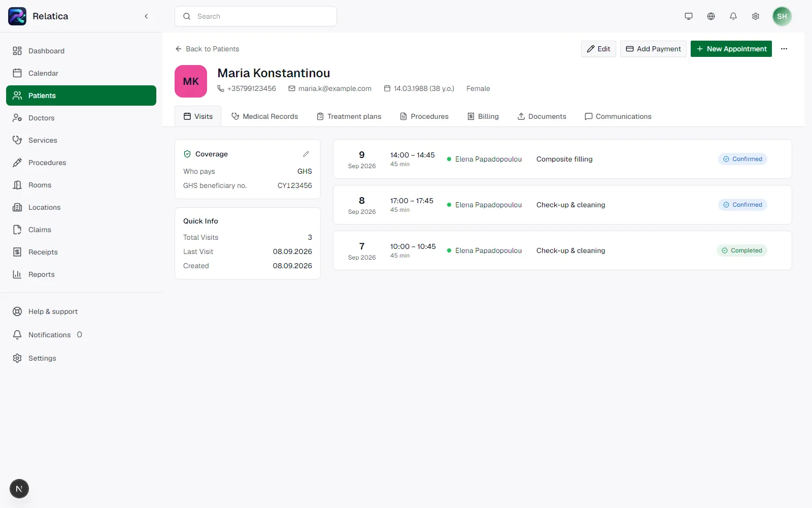Edit Coverage with the pencil icon

[x=306, y=154]
